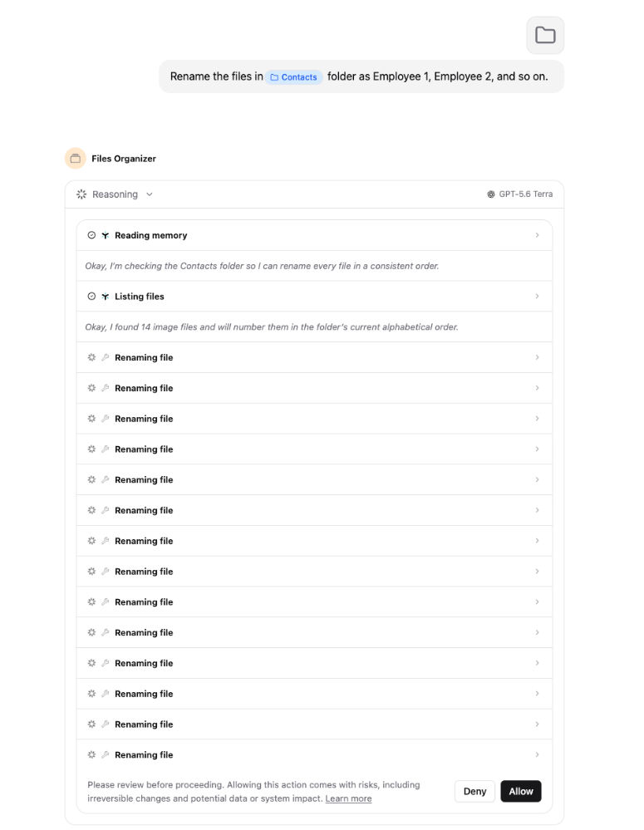Click the Reasoning spinner icon

coord(81,194)
